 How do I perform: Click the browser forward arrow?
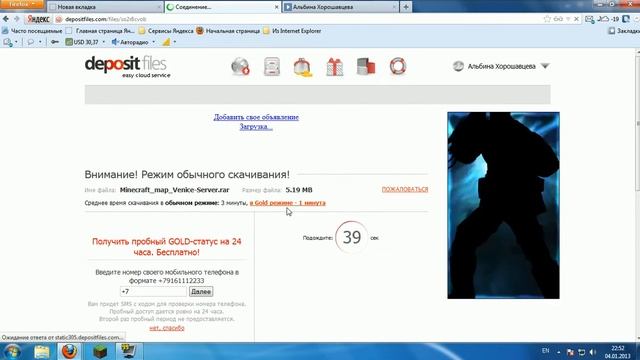pyautogui.click(x=17, y=19)
